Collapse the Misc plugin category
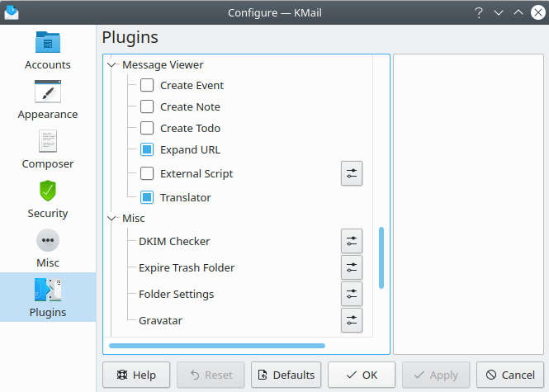This screenshot has height=392, width=549. coord(112,219)
